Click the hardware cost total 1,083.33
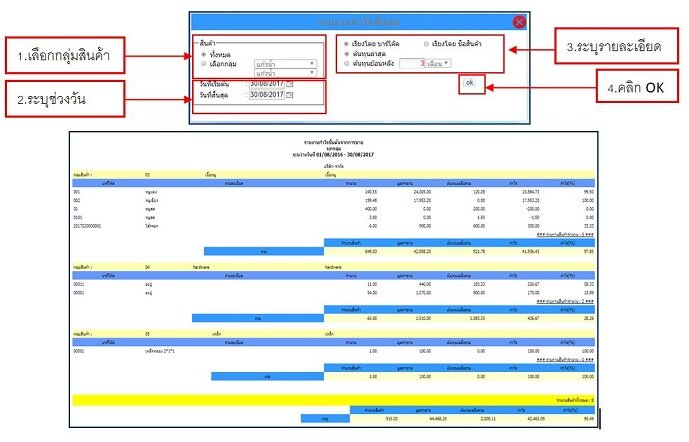Screen dimensions: 689x442 click(x=477, y=318)
